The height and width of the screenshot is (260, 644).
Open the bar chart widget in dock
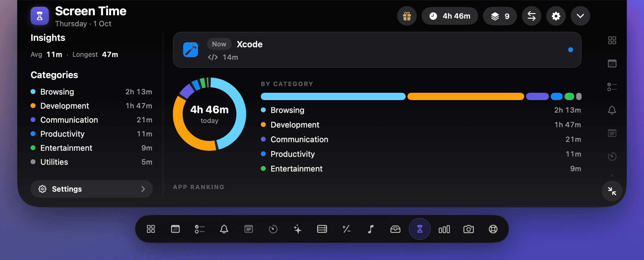tap(444, 229)
